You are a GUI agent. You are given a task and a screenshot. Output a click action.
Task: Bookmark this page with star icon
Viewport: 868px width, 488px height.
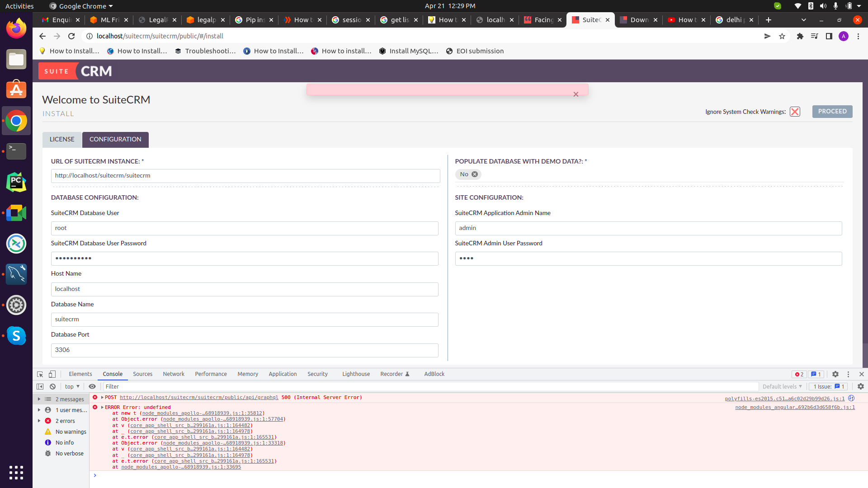tap(782, 36)
